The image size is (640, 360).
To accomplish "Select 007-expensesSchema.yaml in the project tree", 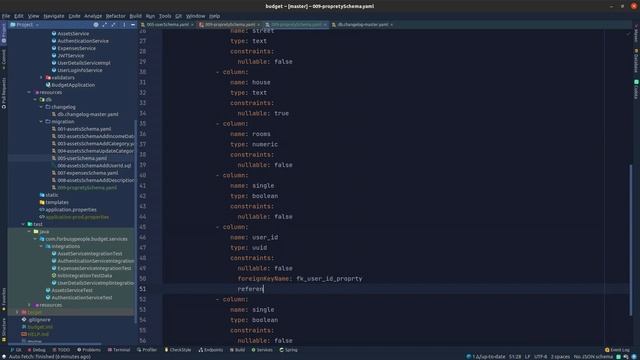I will 88,173.
